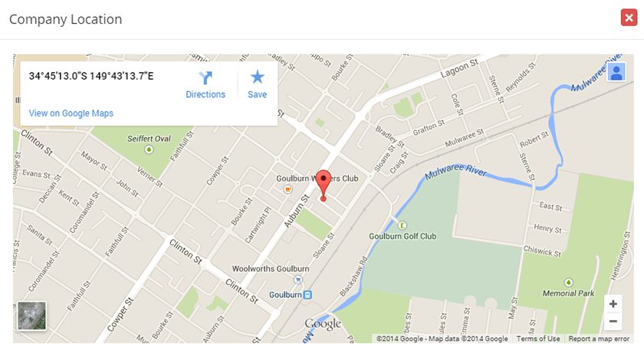Save location with star icon
Viewport: 644px width, 357px height.
coord(257,77)
